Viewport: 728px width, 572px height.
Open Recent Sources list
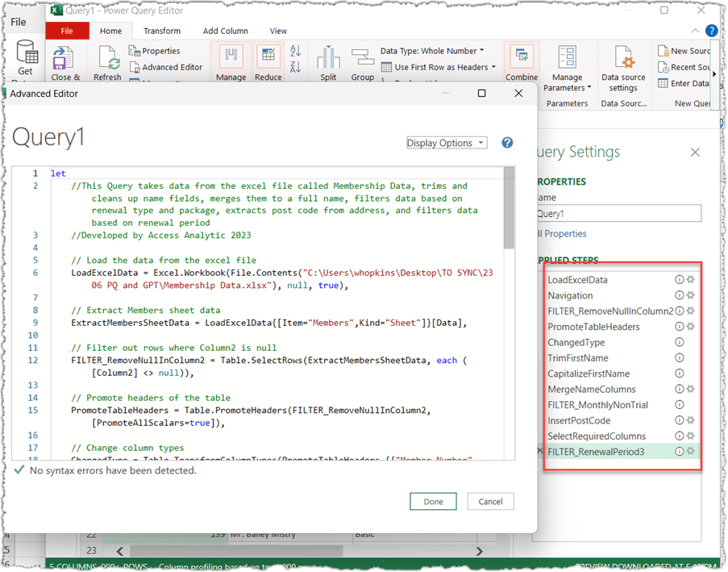pyautogui.click(x=684, y=67)
